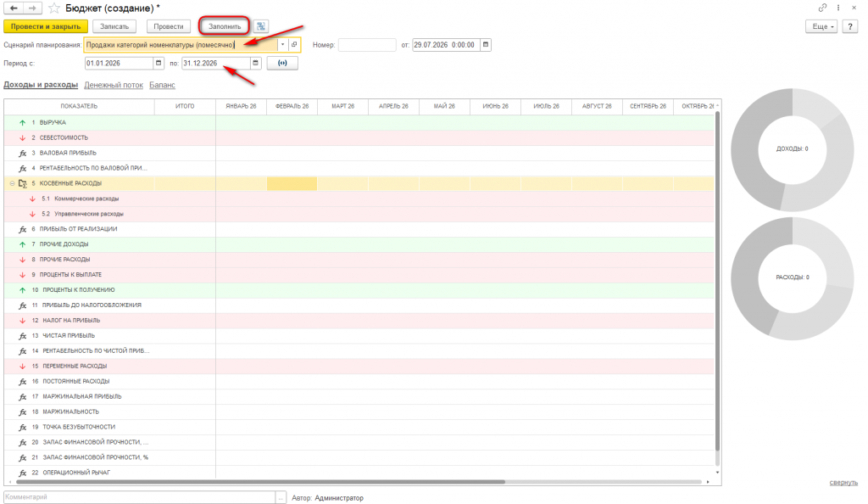Click green arrow icon on Выручка row

point(22,122)
